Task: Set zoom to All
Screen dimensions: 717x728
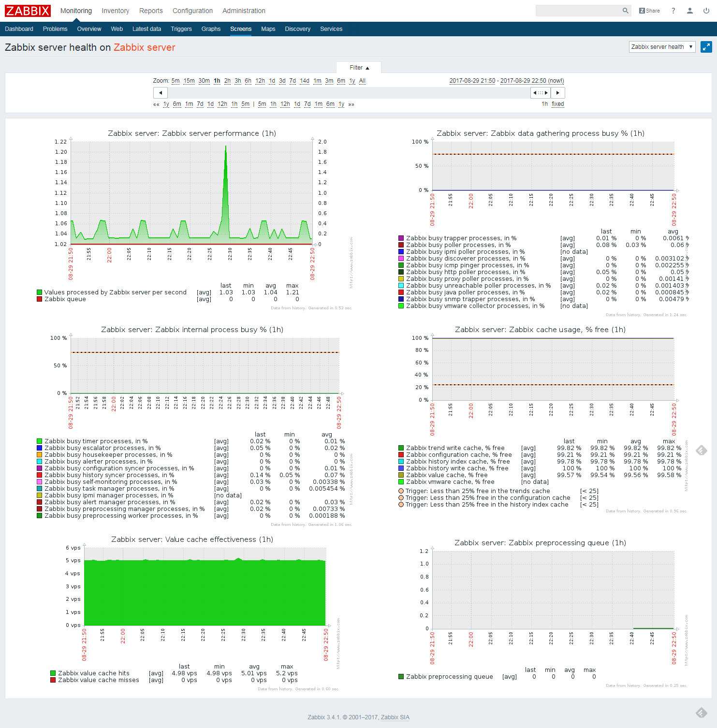Action: (x=362, y=81)
